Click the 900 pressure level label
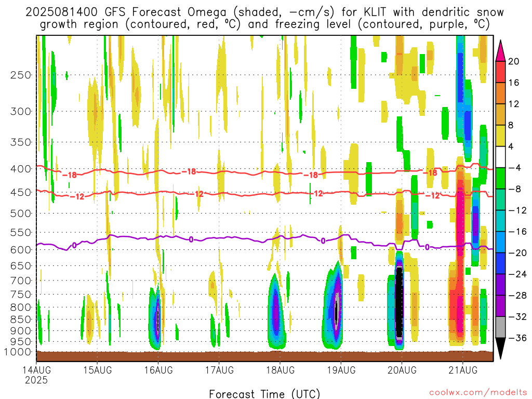Image resolution: width=532 pixels, height=399 pixels. (21, 331)
